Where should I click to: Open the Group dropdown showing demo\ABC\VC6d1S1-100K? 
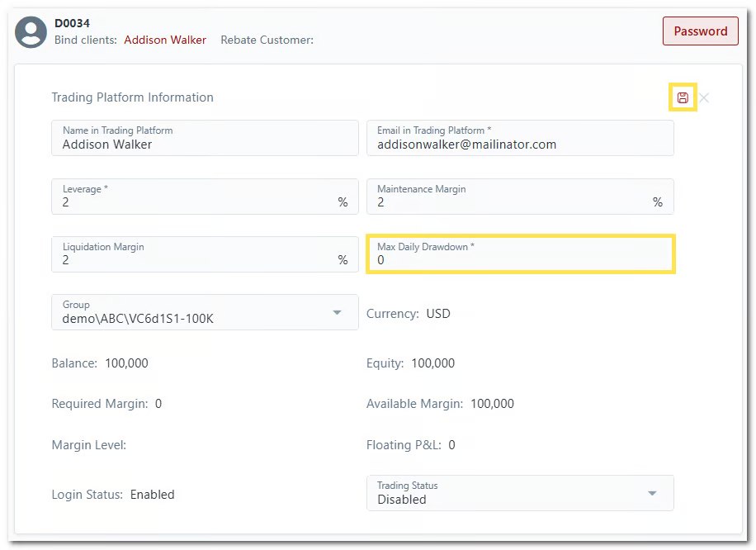(x=205, y=312)
